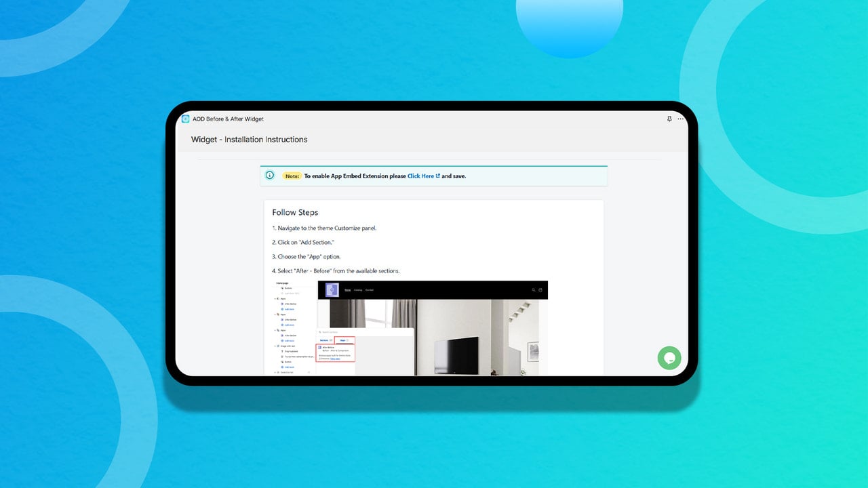
Task: Select the "Widget - Installation Instructions" heading
Action: pos(250,140)
